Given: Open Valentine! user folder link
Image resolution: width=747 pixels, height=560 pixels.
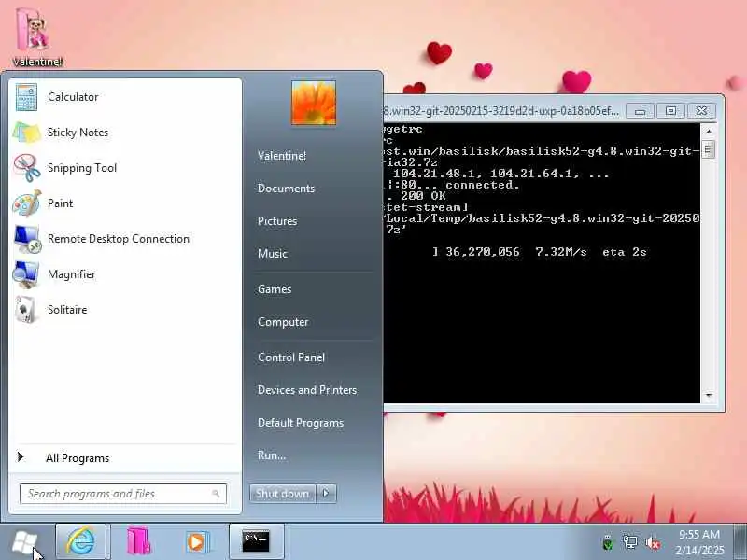Looking at the screenshot, I should pos(282,156).
